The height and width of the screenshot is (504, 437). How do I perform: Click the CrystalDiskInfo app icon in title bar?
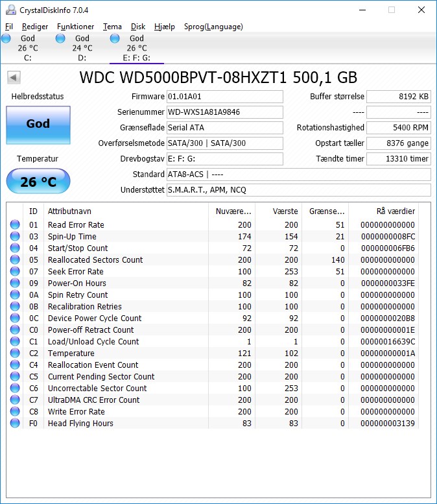(x=11, y=10)
